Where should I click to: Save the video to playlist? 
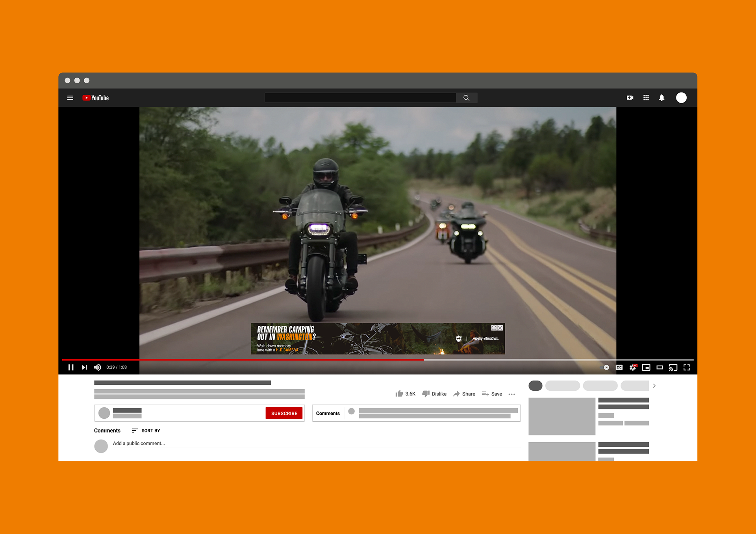[x=492, y=394]
